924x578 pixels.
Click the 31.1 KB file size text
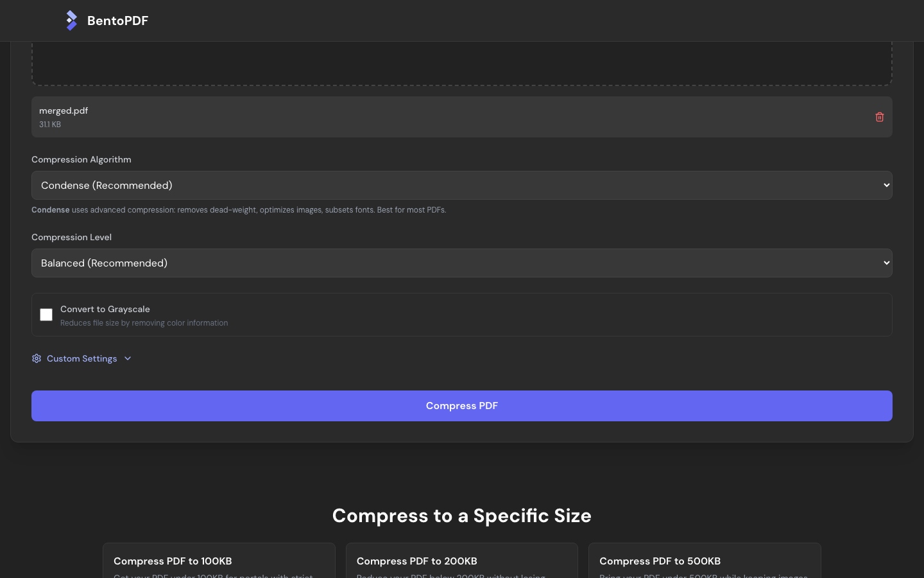(x=50, y=125)
